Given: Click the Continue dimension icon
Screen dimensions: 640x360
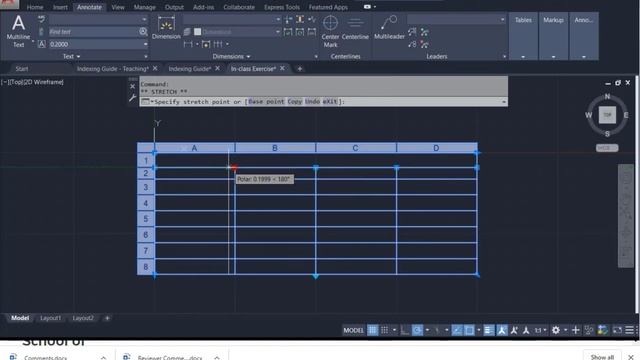Looking at the screenshot, I should [x=218, y=44].
